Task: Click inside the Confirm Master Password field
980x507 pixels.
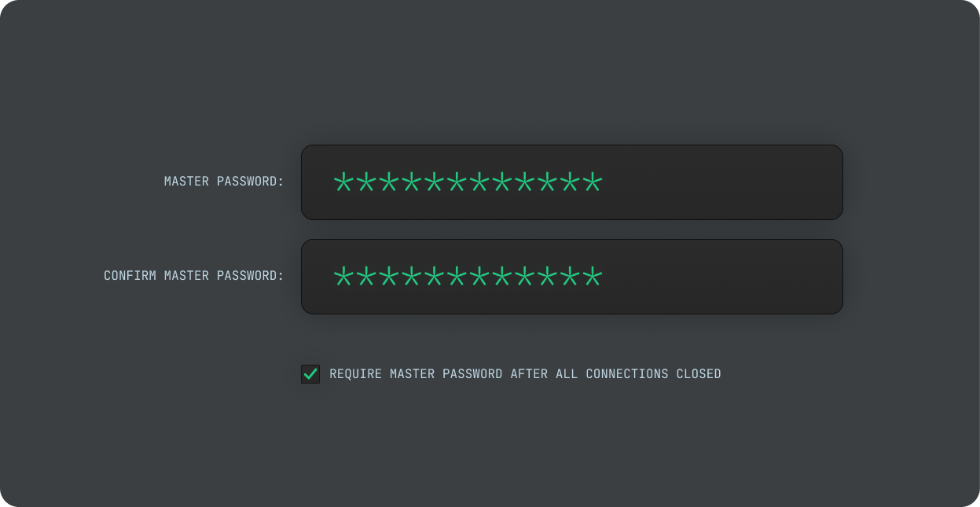Action: (571, 276)
